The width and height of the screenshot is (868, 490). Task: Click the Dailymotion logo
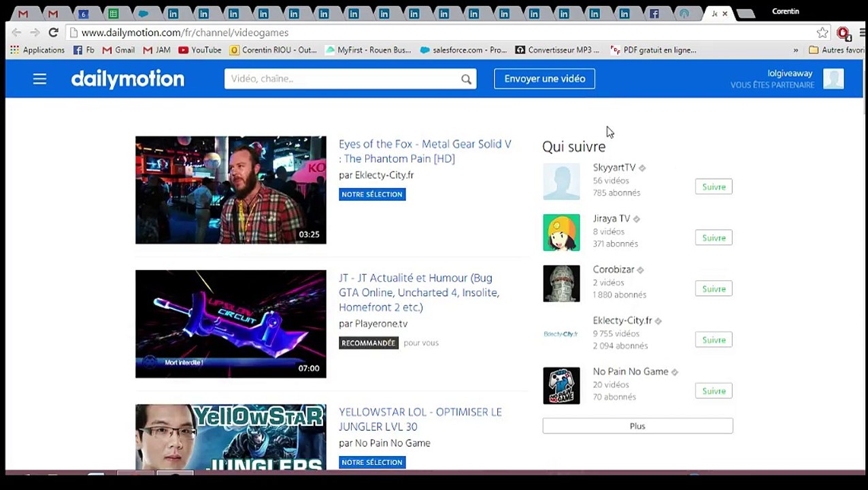tap(128, 79)
